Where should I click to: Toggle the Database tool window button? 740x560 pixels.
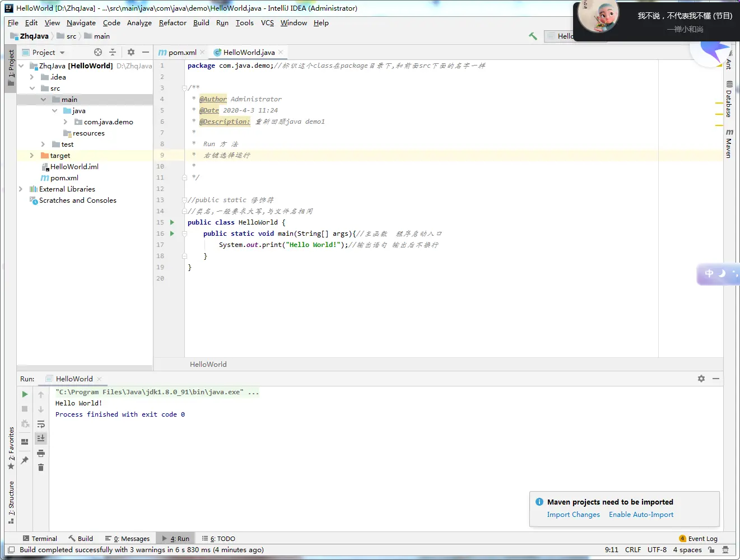click(729, 99)
